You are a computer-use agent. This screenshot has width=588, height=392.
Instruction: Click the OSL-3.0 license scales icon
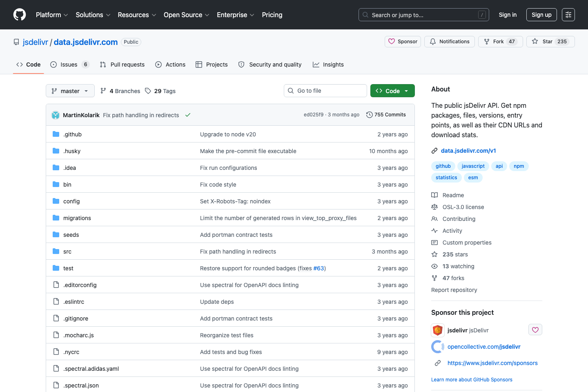pos(434,207)
